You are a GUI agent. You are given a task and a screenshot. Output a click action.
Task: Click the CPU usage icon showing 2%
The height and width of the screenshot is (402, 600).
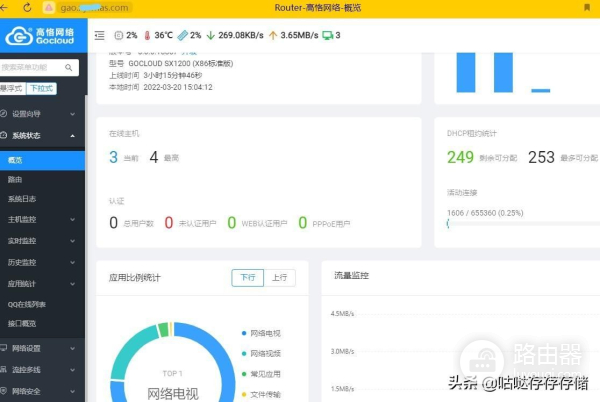[119, 36]
